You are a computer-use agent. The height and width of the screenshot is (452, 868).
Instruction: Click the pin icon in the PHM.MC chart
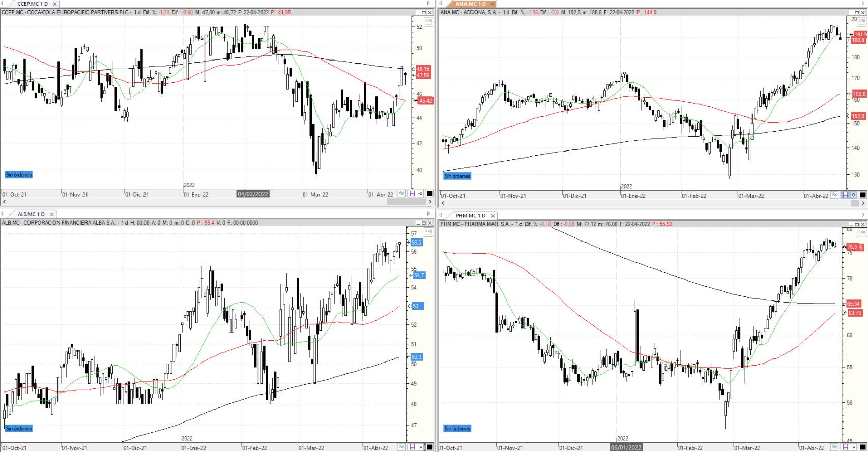(853, 447)
